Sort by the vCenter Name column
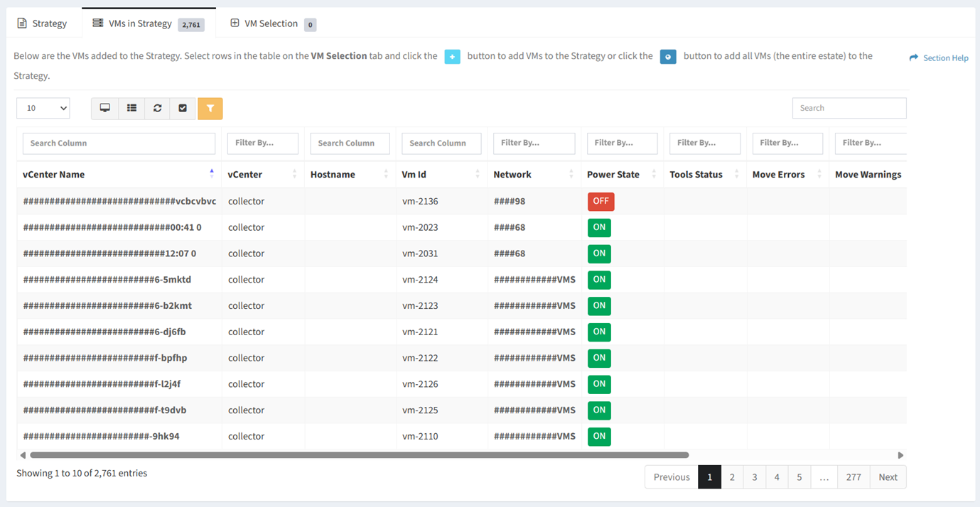Screen dimensions: 980x507 tap(119, 174)
